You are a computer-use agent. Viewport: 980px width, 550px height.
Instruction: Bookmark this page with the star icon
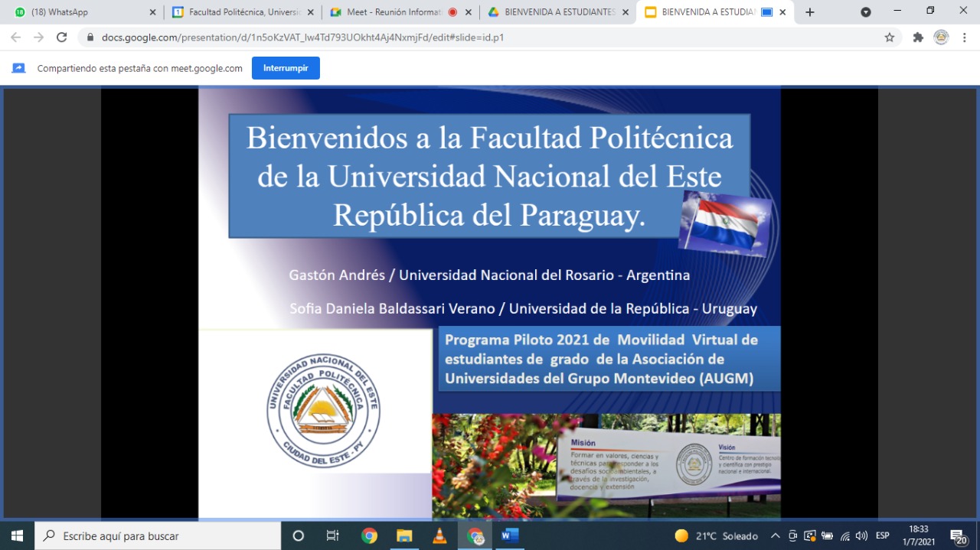tap(889, 37)
